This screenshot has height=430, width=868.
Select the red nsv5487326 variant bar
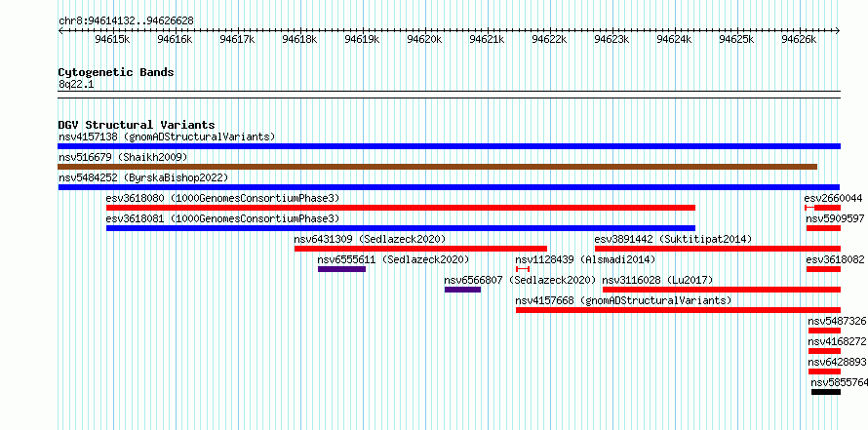pos(824,331)
